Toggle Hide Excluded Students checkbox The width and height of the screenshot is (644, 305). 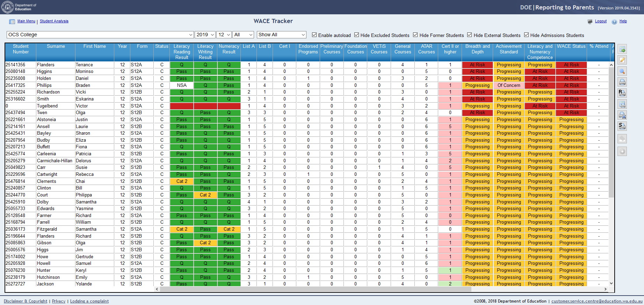tap(357, 35)
